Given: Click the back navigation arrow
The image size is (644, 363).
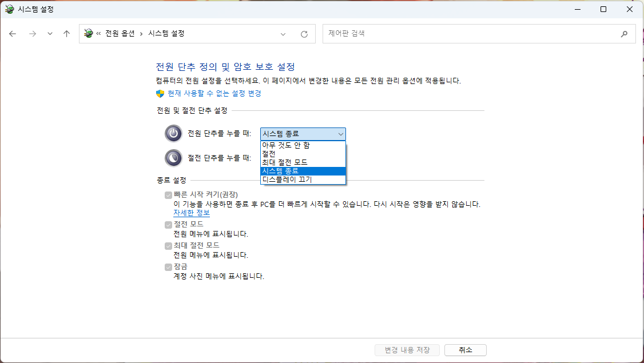Looking at the screenshot, I should (x=13, y=34).
